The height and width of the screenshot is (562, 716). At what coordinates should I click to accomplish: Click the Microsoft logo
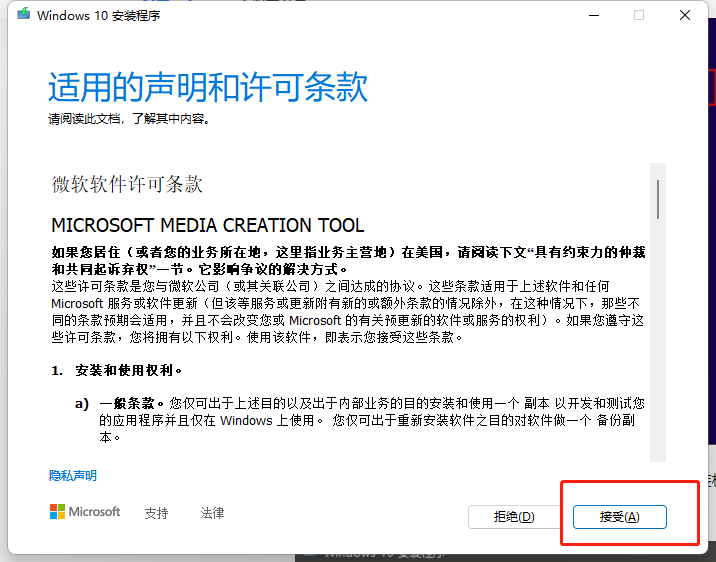[85, 512]
